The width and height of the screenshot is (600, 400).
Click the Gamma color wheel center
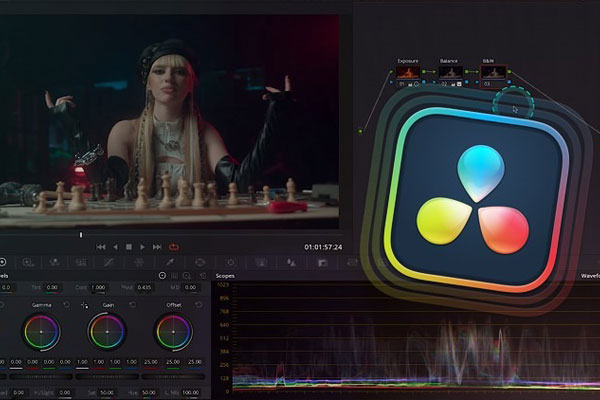[41, 332]
